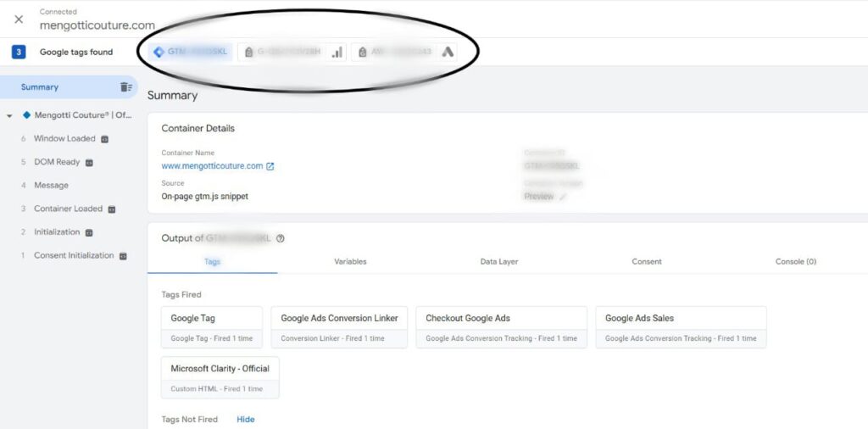The height and width of the screenshot is (429, 868).
Task: Select the blurred Google Analytics G- tag chip
Action: (x=282, y=52)
